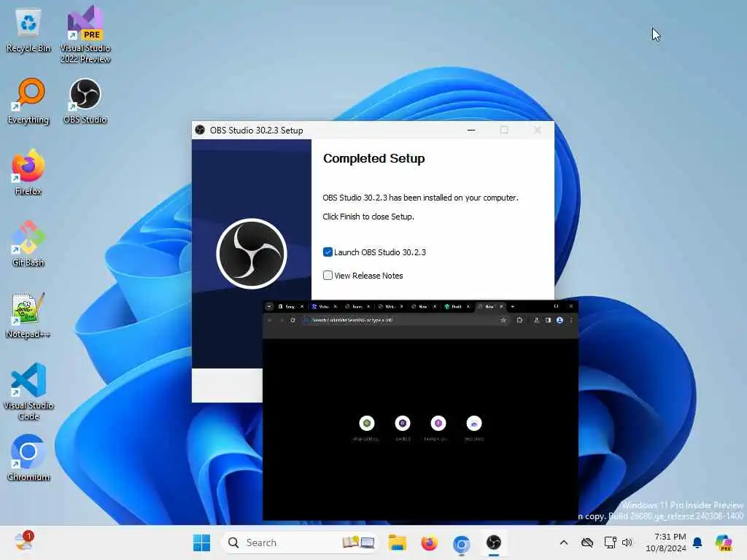
Task: Open the Copilot preview icon in taskbar
Action: coord(724,542)
